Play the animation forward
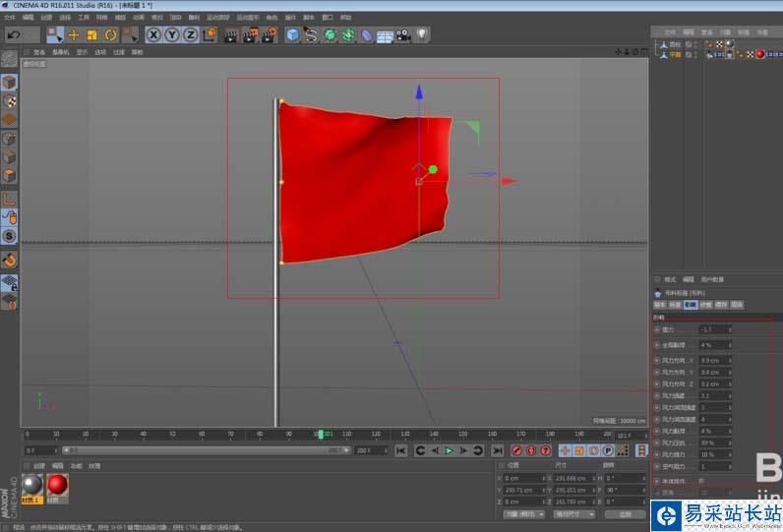Screen dimensions: 783x532 click(x=449, y=450)
